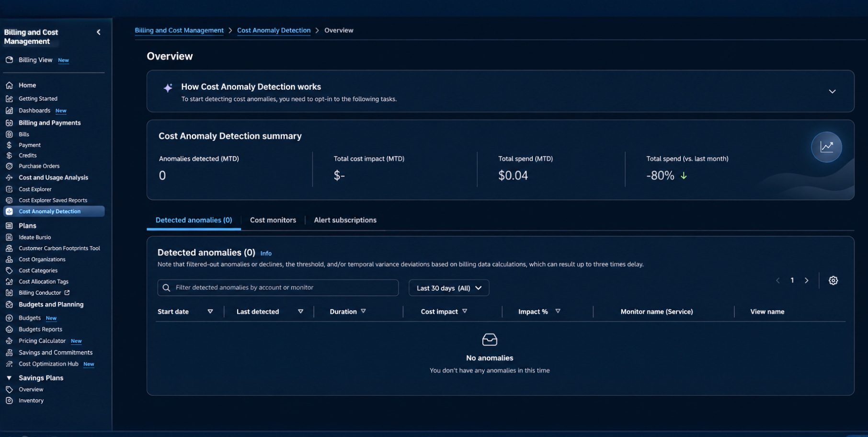This screenshot has height=437, width=868.
Task: Click the Bills icon in sidebar
Action: (9, 135)
